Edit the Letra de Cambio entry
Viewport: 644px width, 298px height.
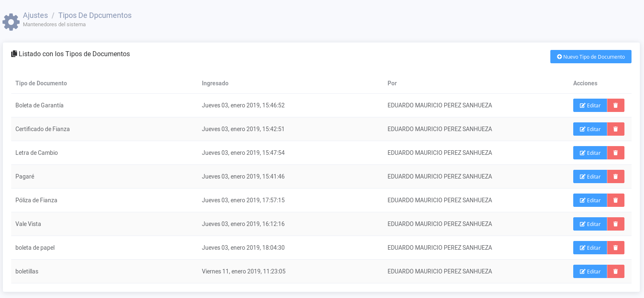[x=590, y=153]
